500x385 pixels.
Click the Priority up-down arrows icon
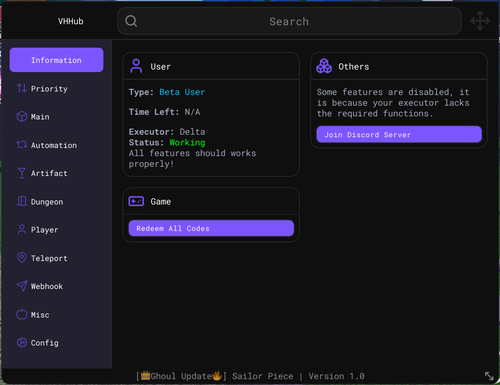[22, 88]
